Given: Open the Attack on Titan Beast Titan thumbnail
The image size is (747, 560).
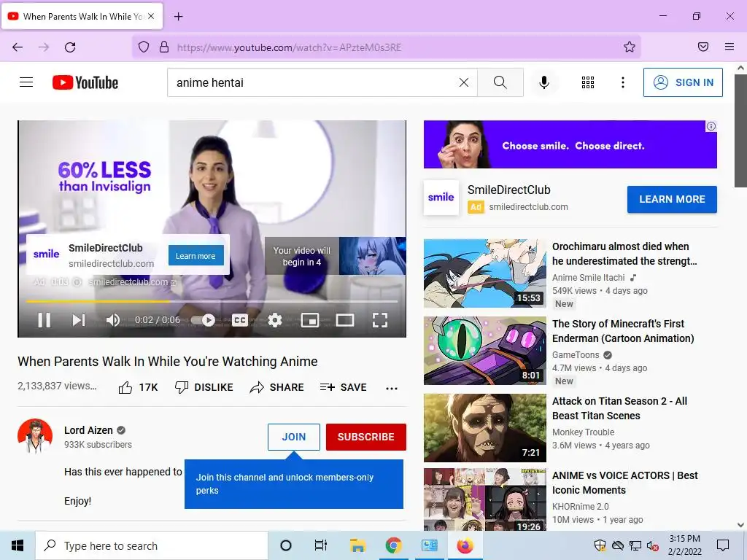Looking at the screenshot, I should click(485, 427).
